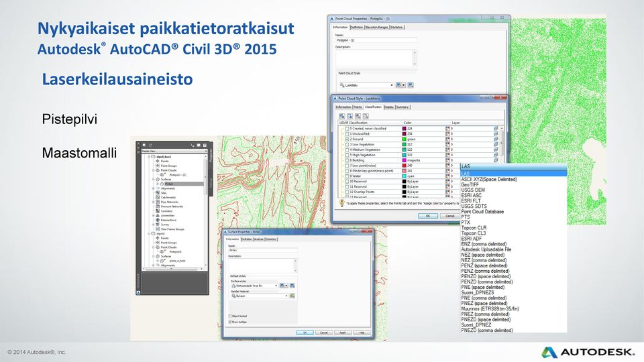Enable the Object locked checkbox
Screen dimensions: 644x362
click(230, 316)
